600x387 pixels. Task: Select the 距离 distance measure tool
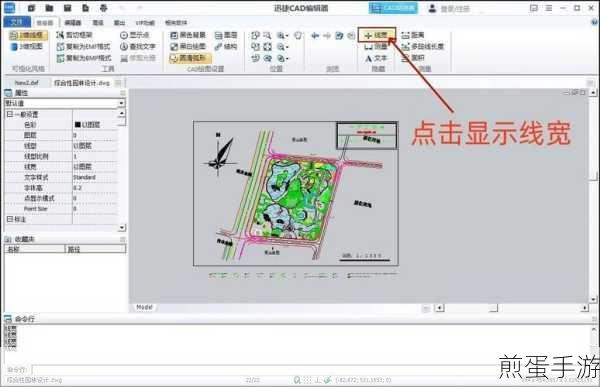tap(413, 35)
